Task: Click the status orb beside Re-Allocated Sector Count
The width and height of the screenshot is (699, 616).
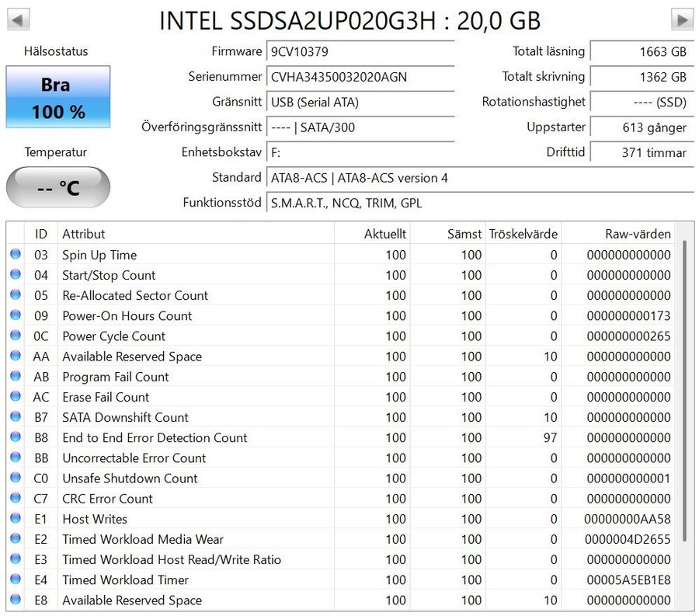Action: 16,295
